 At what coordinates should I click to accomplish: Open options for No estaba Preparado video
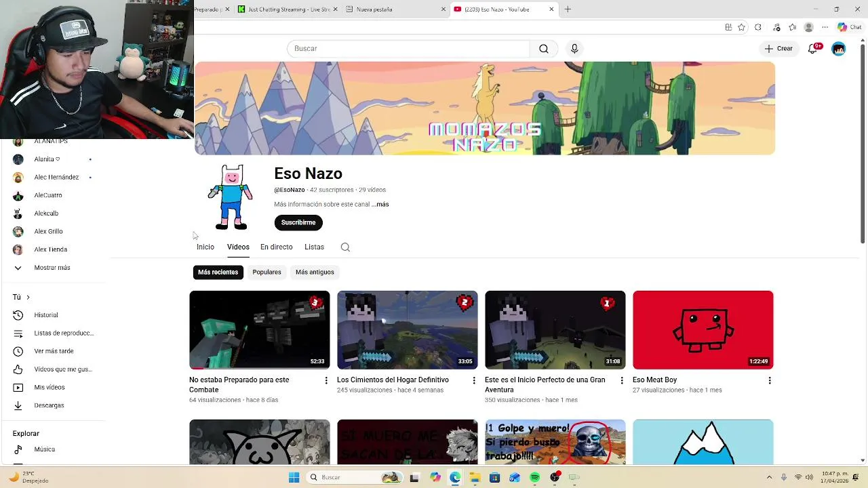(326, 381)
